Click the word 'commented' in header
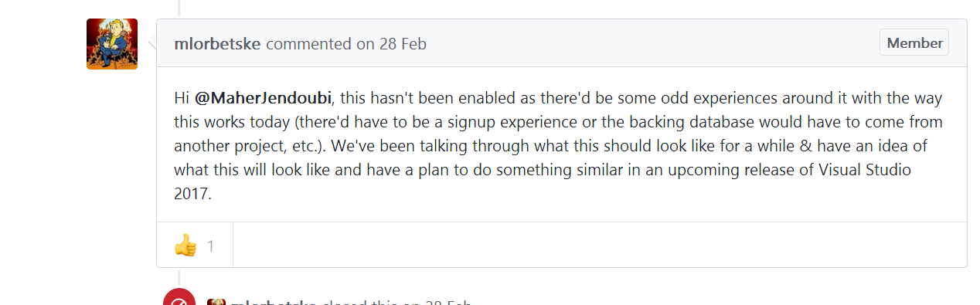 308,43
